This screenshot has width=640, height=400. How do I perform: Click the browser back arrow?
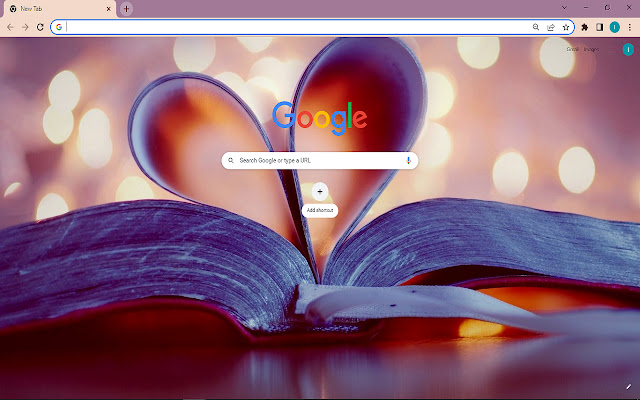pyautogui.click(x=10, y=27)
